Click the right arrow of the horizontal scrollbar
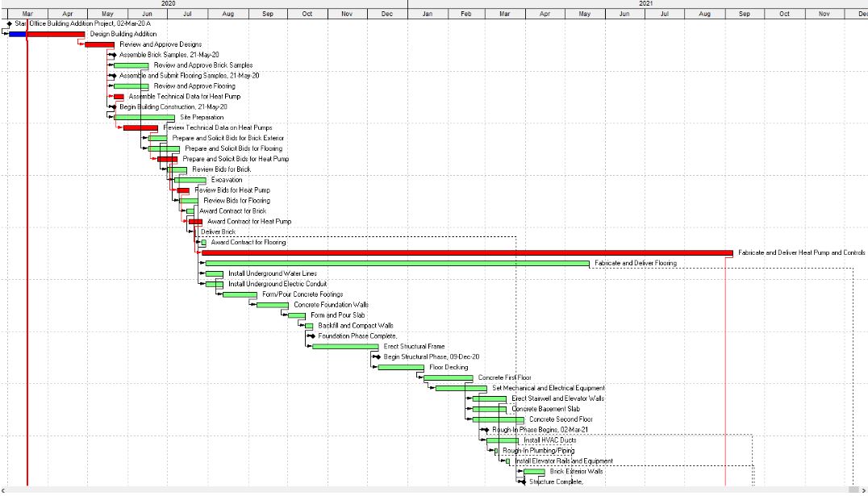Screen dimensions: 868x496 (863, 490)
